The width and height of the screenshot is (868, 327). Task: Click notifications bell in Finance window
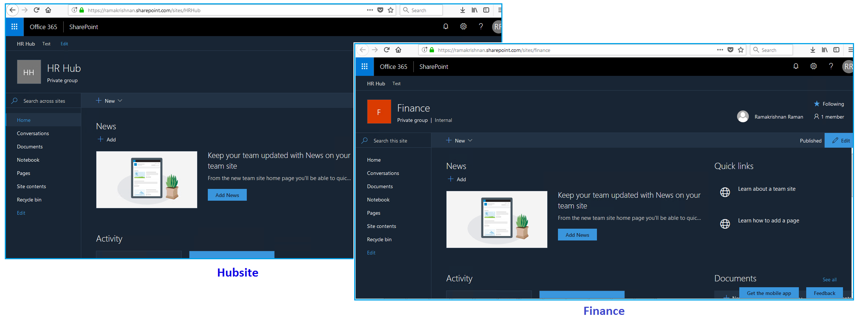point(796,66)
